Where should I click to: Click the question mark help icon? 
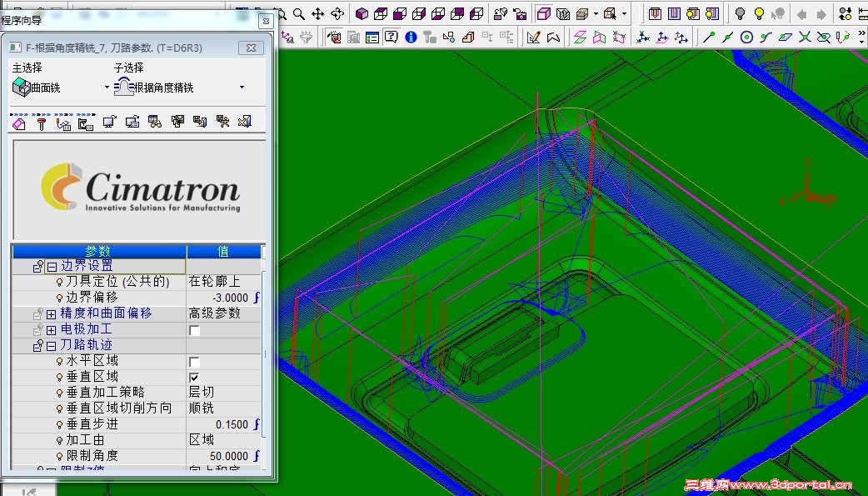[392, 38]
